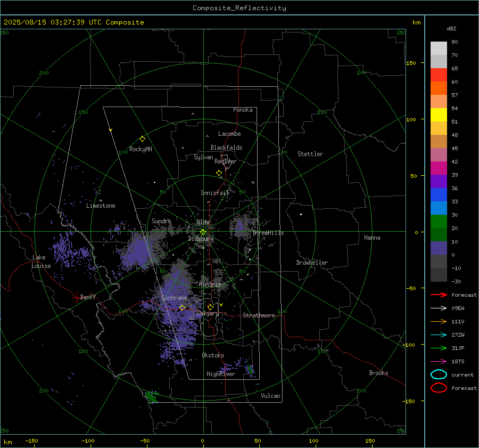Screen dimensions: 479x448
Task: Click the orange 111V arrow icon
Action: pos(439,321)
